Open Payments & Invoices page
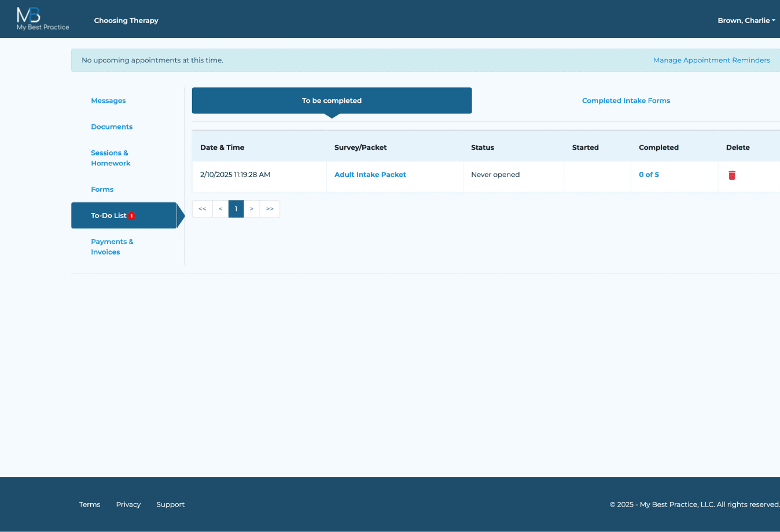The image size is (780, 532). [x=112, y=247]
